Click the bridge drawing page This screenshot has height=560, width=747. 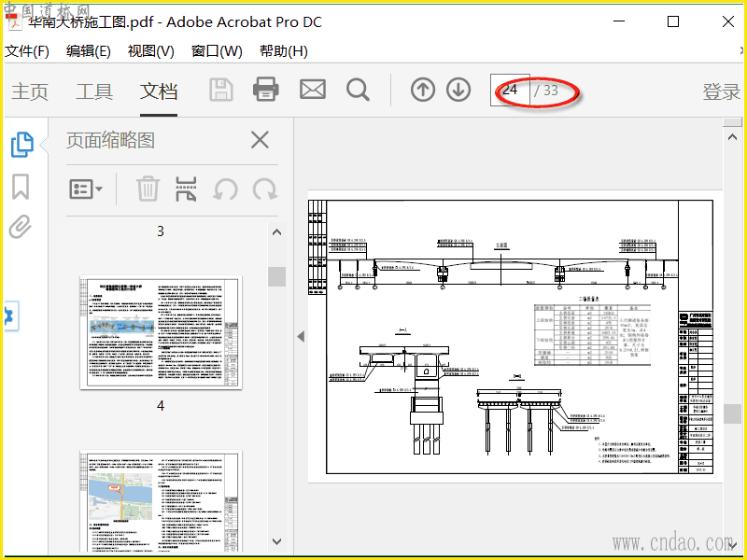(515, 336)
